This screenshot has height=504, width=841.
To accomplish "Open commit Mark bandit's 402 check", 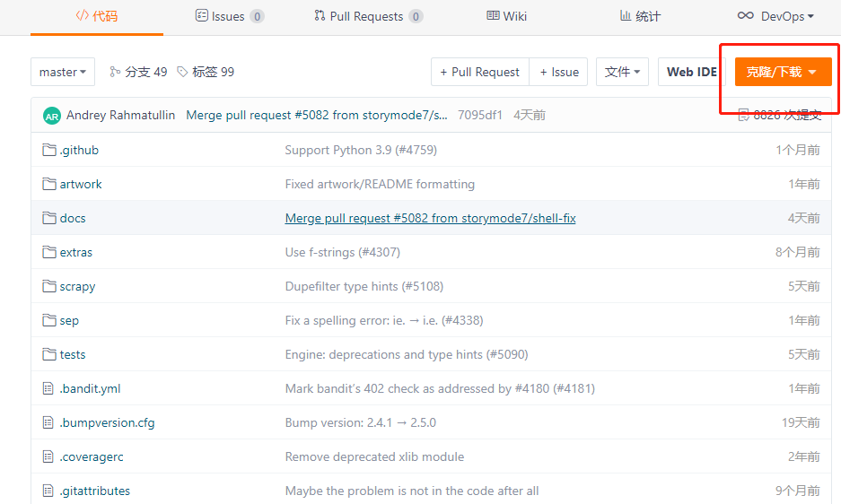I will point(440,388).
